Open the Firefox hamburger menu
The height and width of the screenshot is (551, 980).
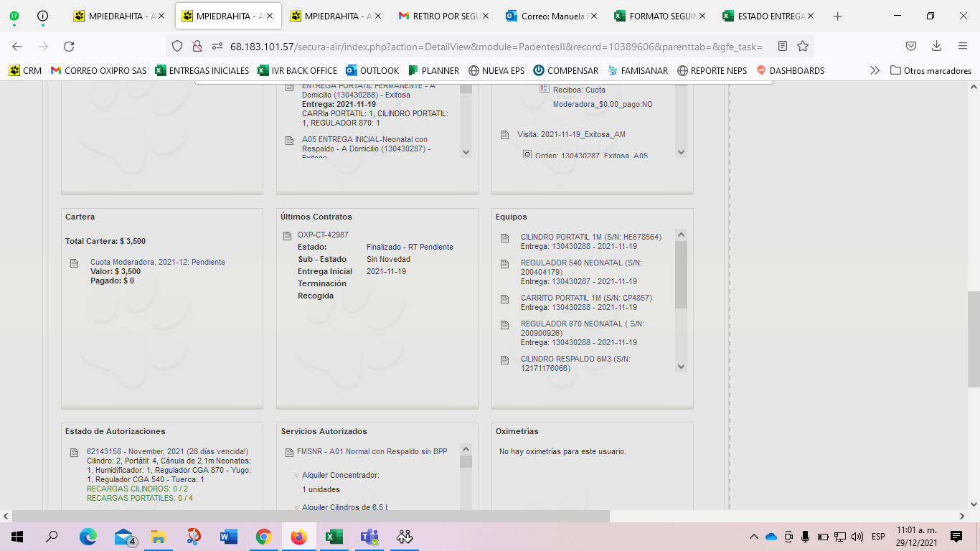(963, 46)
